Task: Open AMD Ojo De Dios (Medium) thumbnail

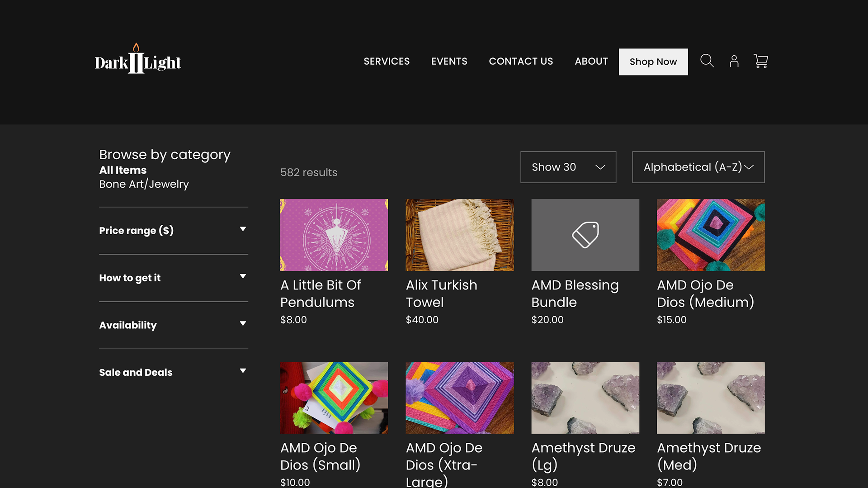Action: coord(711,235)
